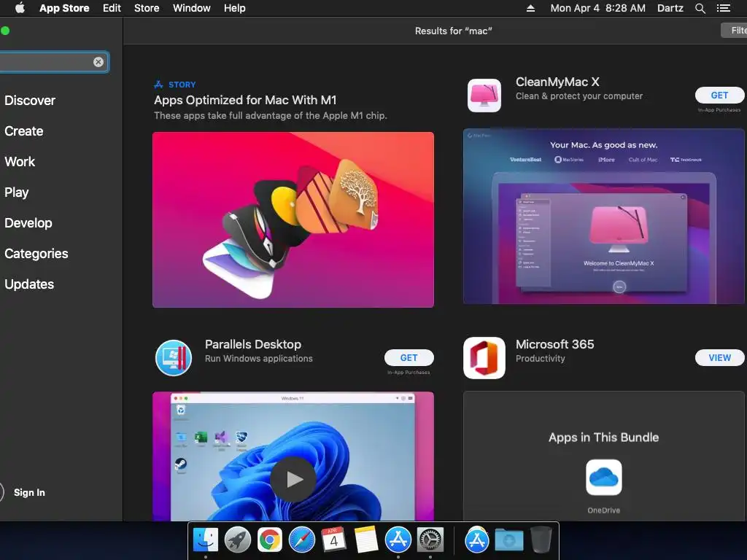This screenshot has height=560, width=747.
Task: Open the Edit menu
Action: (x=112, y=8)
